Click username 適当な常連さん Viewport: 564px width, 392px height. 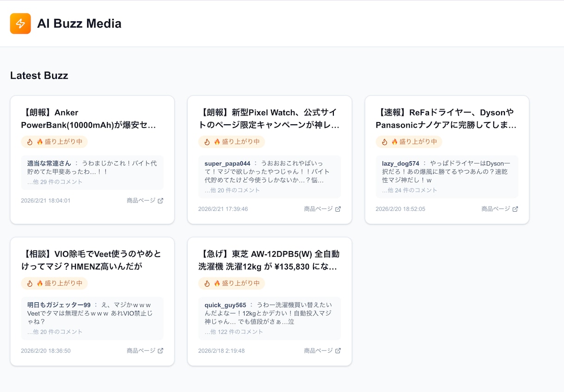click(49, 163)
